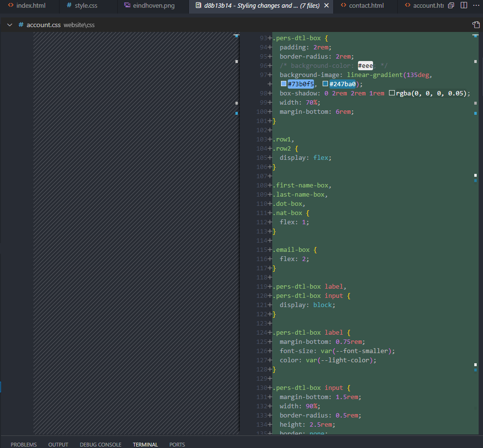
Task: Select the TERMINAL panel tab
Action: (145, 444)
